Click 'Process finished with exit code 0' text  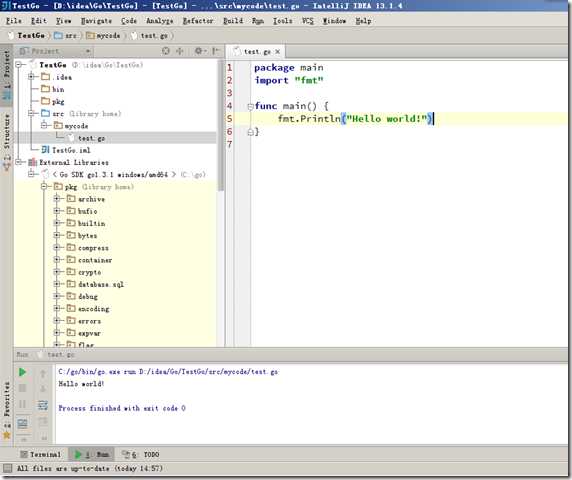[x=122, y=408]
